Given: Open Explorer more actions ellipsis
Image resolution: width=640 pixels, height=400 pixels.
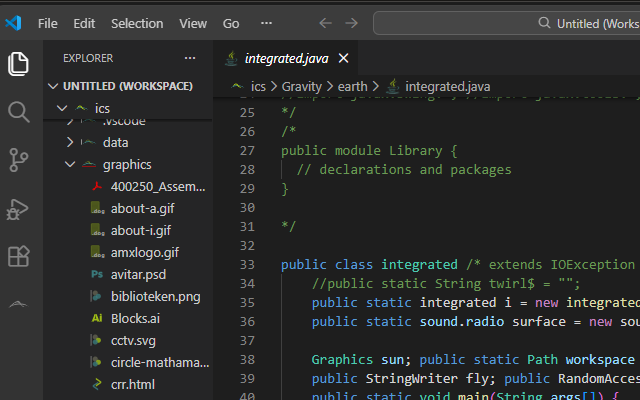Looking at the screenshot, I should 190,58.
